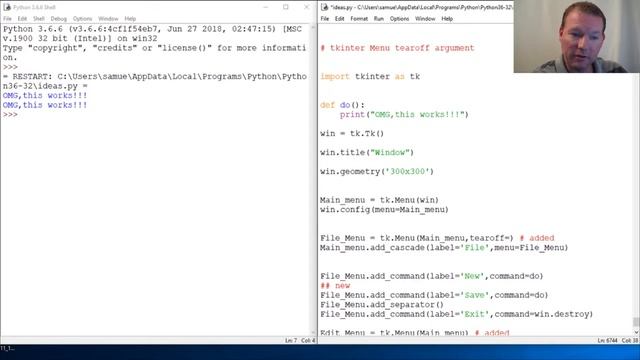This screenshot has height=360, width=640.
Task: Open File menu in Python Shell window
Action: (7, 19)
